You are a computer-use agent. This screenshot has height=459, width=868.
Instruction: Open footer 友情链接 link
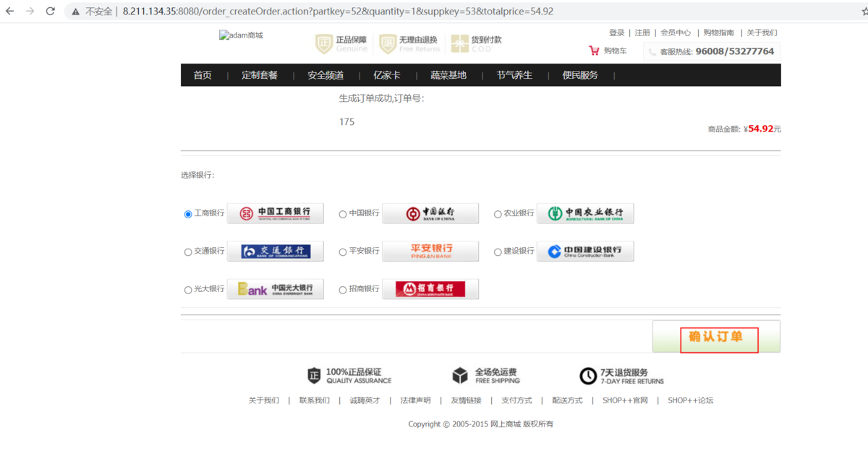point(467,400)
